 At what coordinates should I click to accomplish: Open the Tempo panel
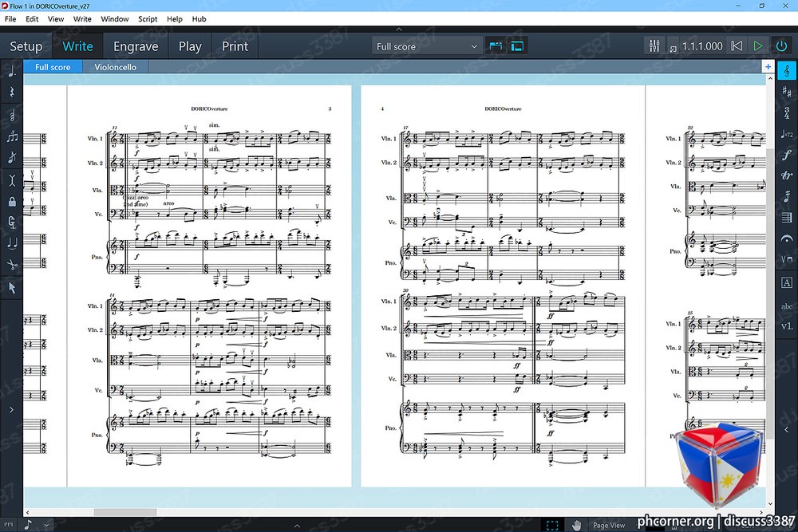[786, 134]
